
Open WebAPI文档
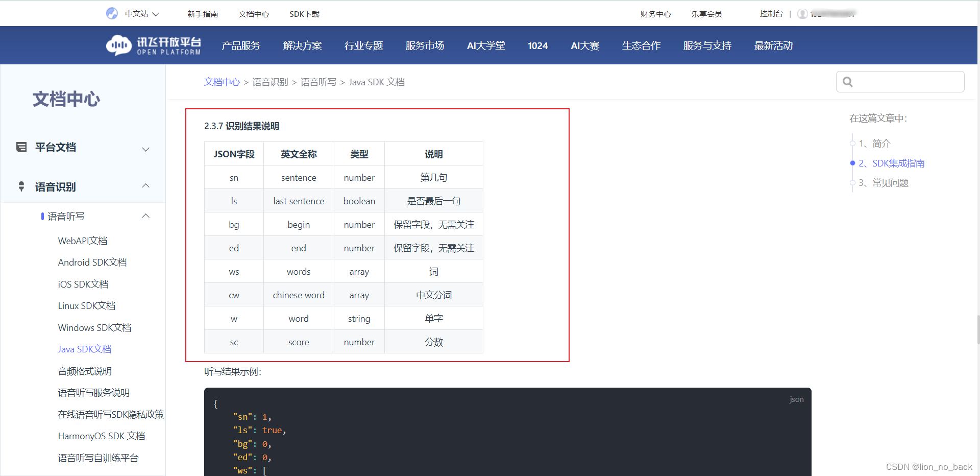(83, 241)
